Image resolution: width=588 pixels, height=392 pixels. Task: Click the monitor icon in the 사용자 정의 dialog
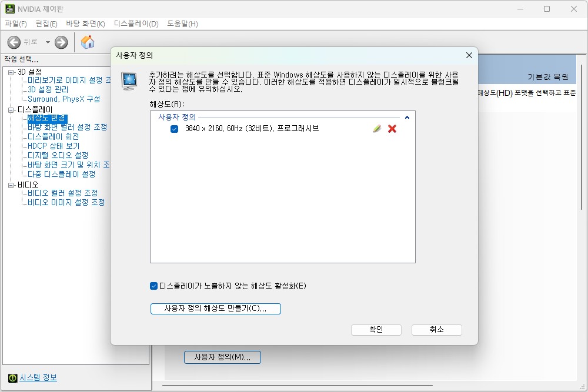pos(129,81)
